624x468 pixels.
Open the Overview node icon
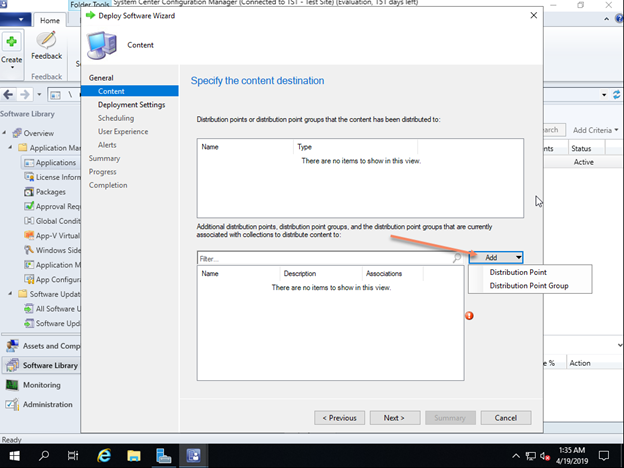point(17,133)
